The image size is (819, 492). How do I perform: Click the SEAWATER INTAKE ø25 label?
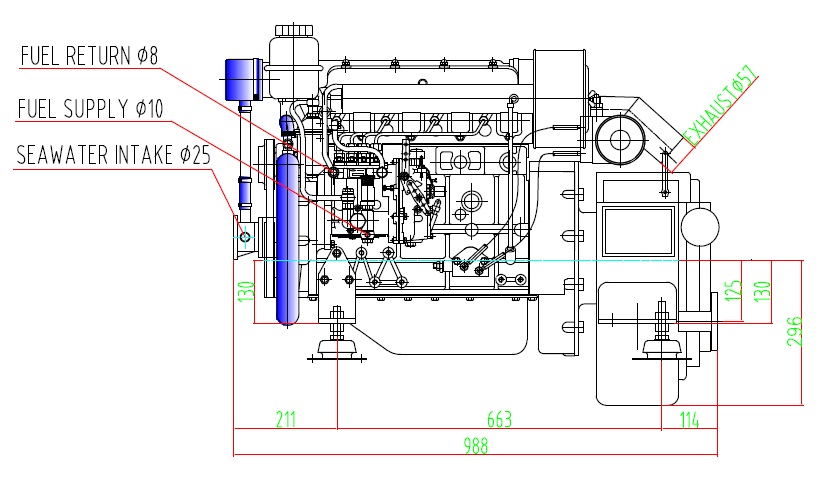(113, 155)
